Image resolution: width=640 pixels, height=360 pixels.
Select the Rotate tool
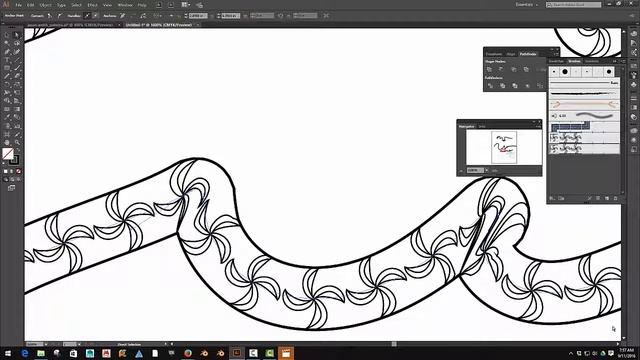click(x=7, y=84)
